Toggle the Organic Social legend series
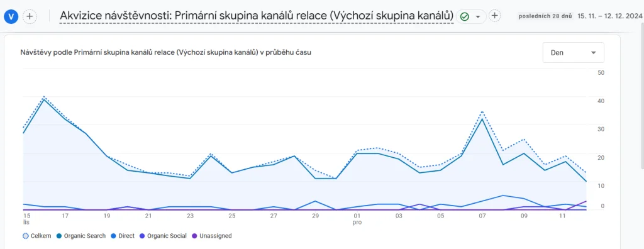 (164, 236)
